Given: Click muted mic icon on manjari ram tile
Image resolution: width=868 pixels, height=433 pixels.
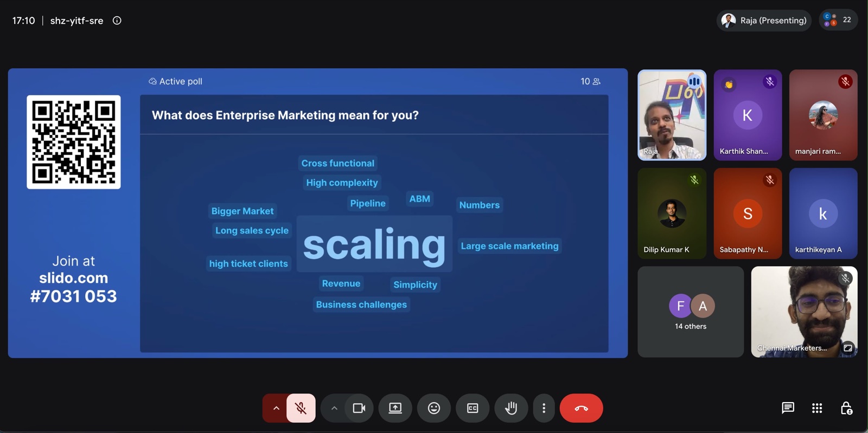Looking at the screenshot, I should point(845,82).
